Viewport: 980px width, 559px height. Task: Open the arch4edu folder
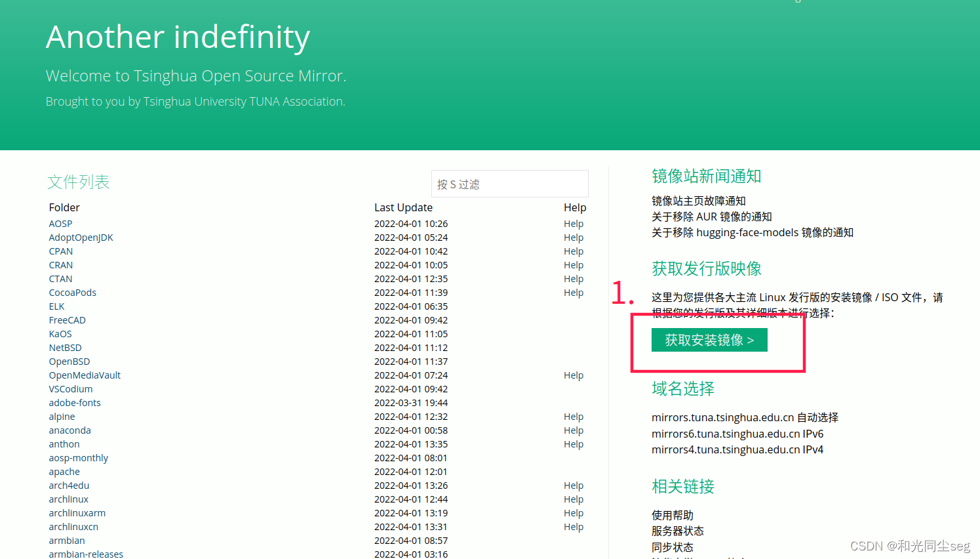[x=69, y=486]
